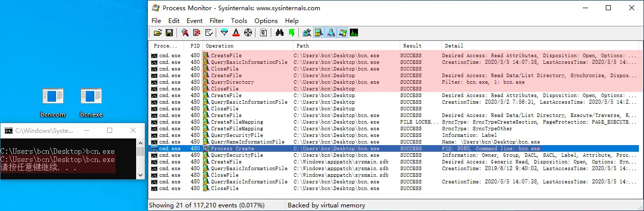
Task: Click the Process Monitor title bar icon
Action: [x=156, y=8]
